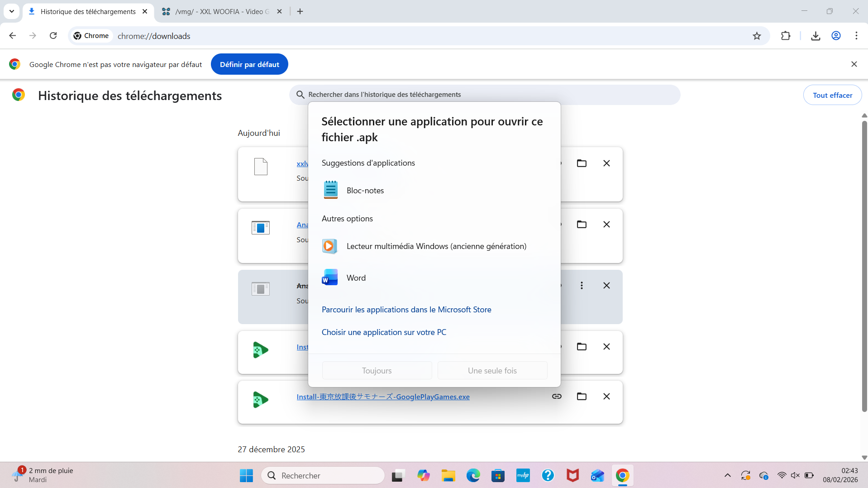Show the xxlv download in its folder

click(582, 163)
